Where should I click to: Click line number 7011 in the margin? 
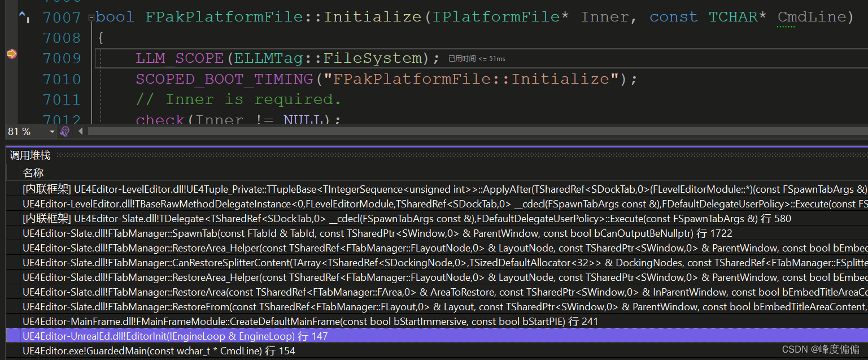point(62,99)
